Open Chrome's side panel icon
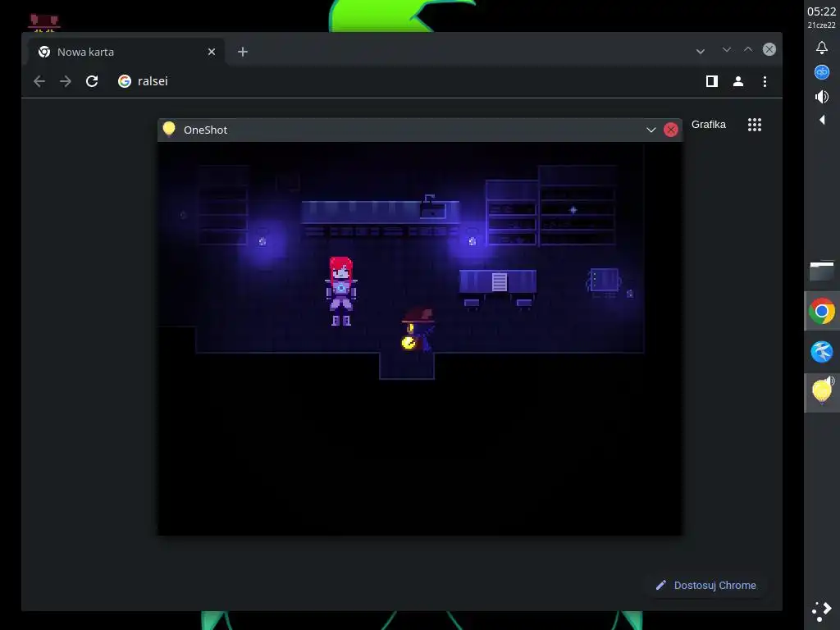The height and width of the screenshot is (630, 840). point(711,81)
